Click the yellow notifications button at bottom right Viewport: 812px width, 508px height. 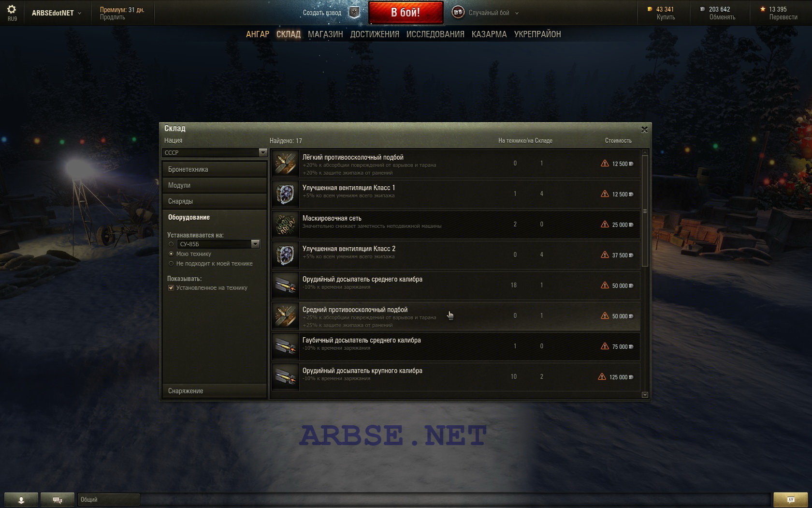pos(791,500)
